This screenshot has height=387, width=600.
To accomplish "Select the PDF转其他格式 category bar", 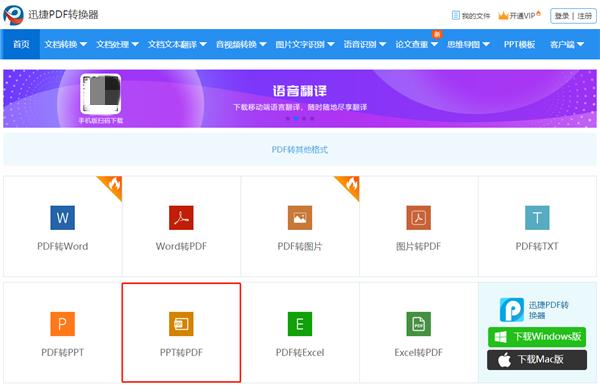I will pyautogui.click(x=300, y=149).
